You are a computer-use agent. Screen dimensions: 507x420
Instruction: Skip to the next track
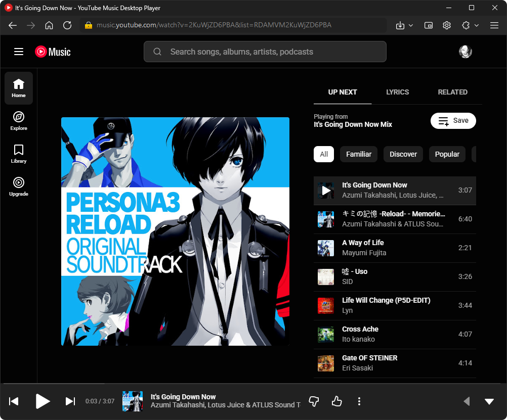pyautogui.click(x=70, y=401)
